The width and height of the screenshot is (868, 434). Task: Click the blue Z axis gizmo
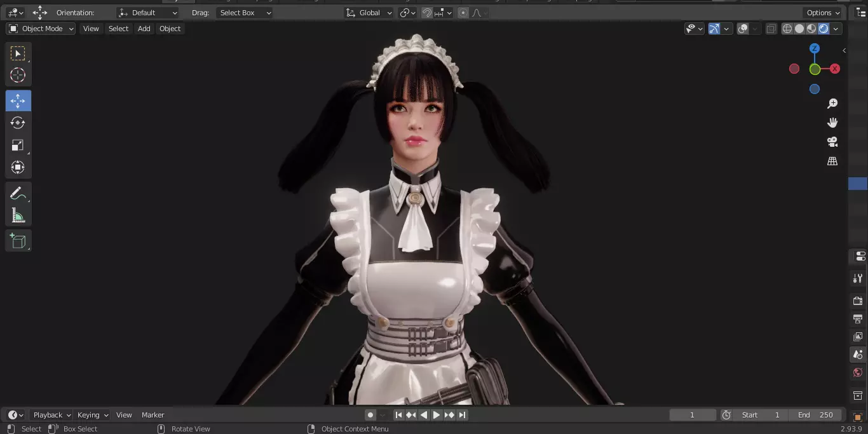pyautogui.click(x=815, y=49)
